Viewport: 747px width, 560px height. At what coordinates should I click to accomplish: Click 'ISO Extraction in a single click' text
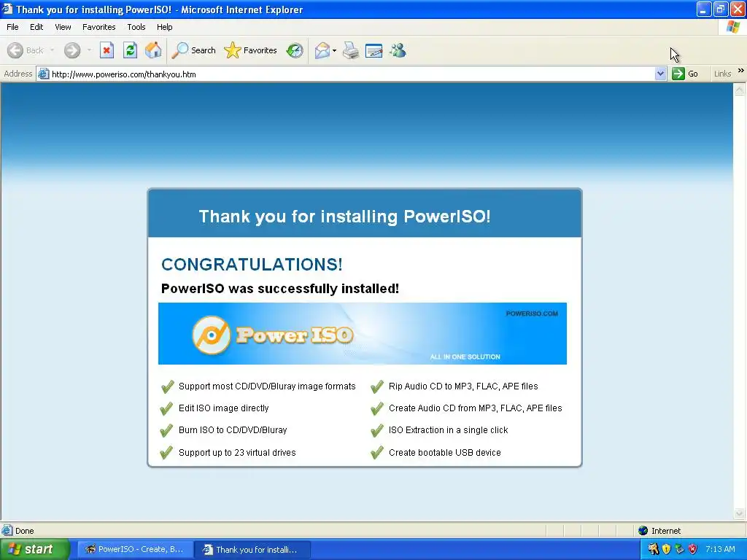(449, 430)
